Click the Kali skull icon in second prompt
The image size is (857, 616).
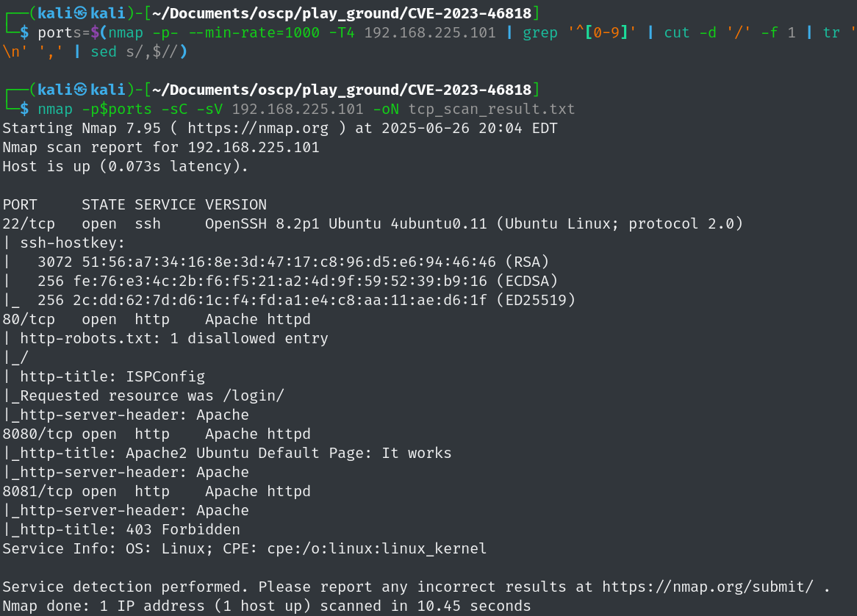80,90
